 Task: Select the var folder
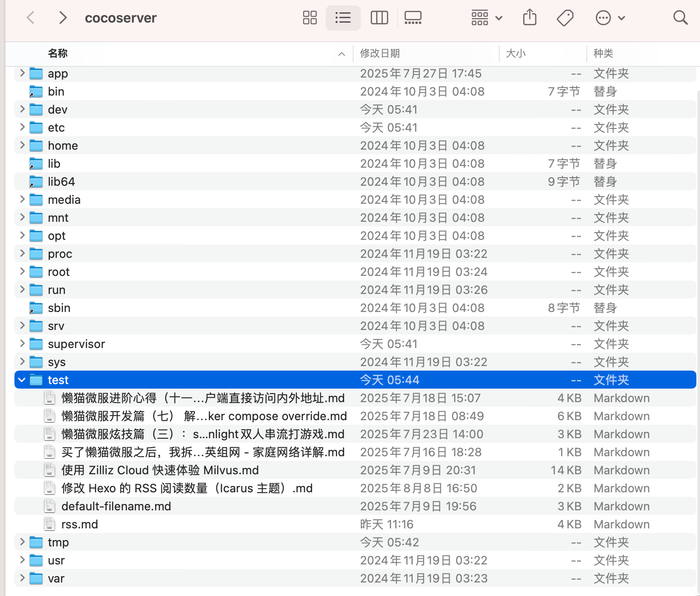pos(56,578)
